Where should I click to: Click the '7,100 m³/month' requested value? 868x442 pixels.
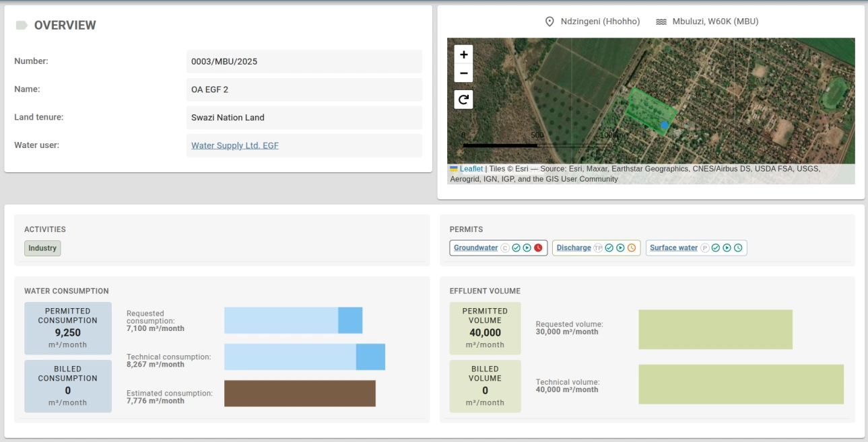tap(156, 328)
